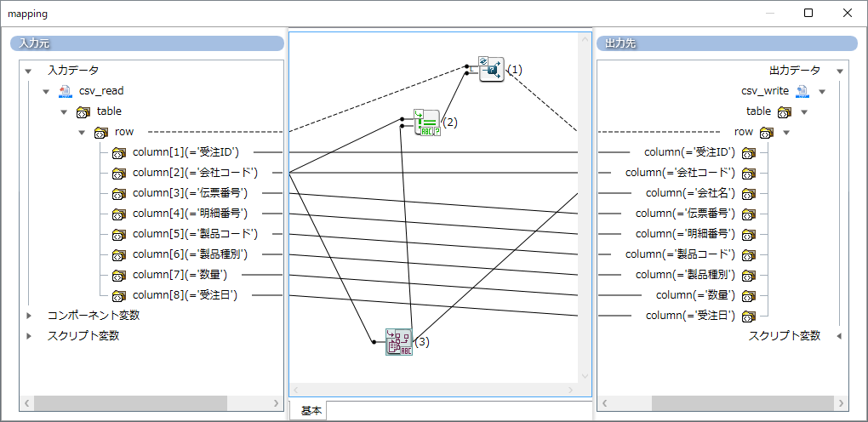868x422 pixels.
Task: Click the icon beside column[6] 製品種別
Action: pos(118,255)
